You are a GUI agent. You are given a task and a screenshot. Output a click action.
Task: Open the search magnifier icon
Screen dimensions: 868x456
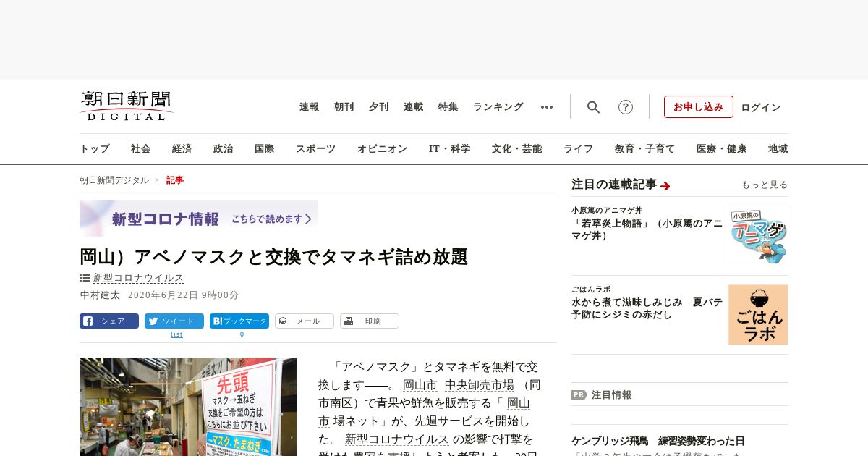pos(593,107)
